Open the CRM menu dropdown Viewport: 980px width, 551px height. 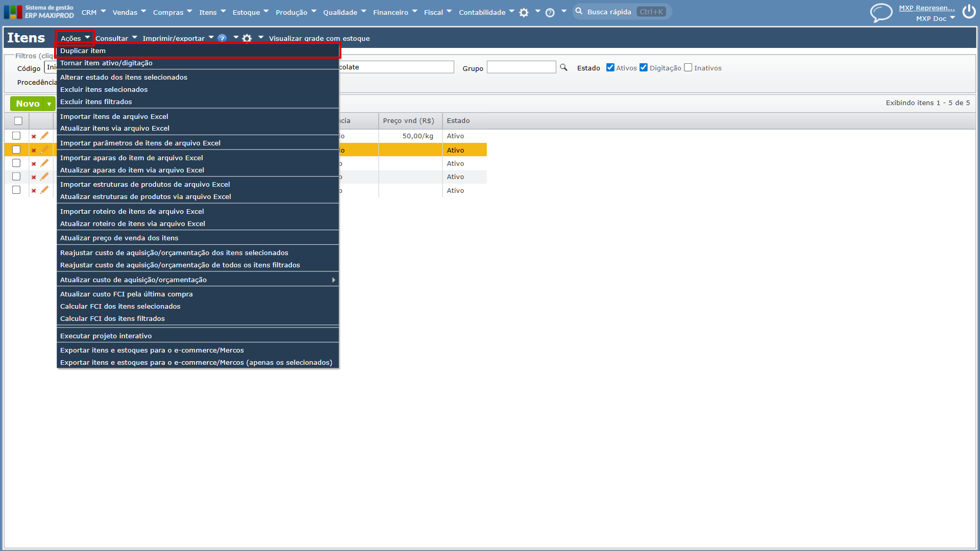[x=93, y=12]
